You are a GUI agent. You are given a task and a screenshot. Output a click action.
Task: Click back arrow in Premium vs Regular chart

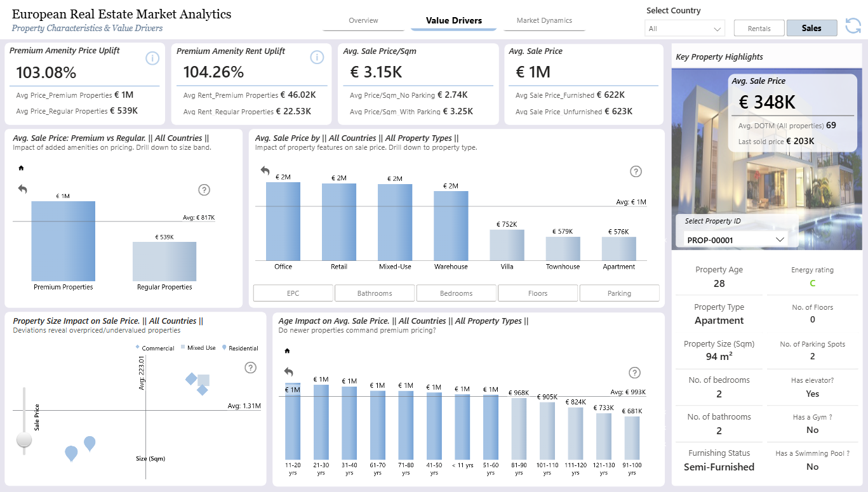coord(23,189)
